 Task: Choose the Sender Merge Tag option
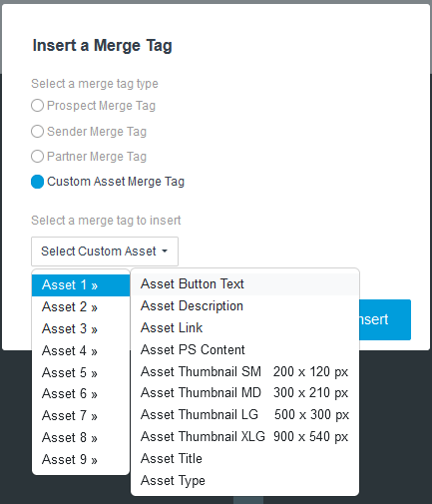(x=37, y=132)
